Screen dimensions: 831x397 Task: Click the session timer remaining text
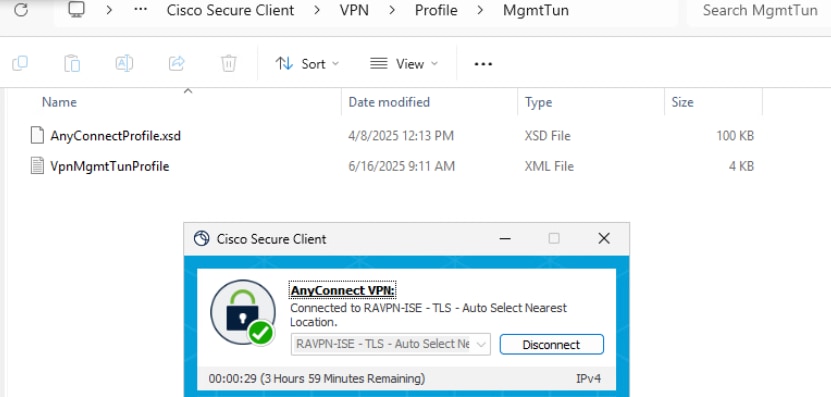click(317, 379)
